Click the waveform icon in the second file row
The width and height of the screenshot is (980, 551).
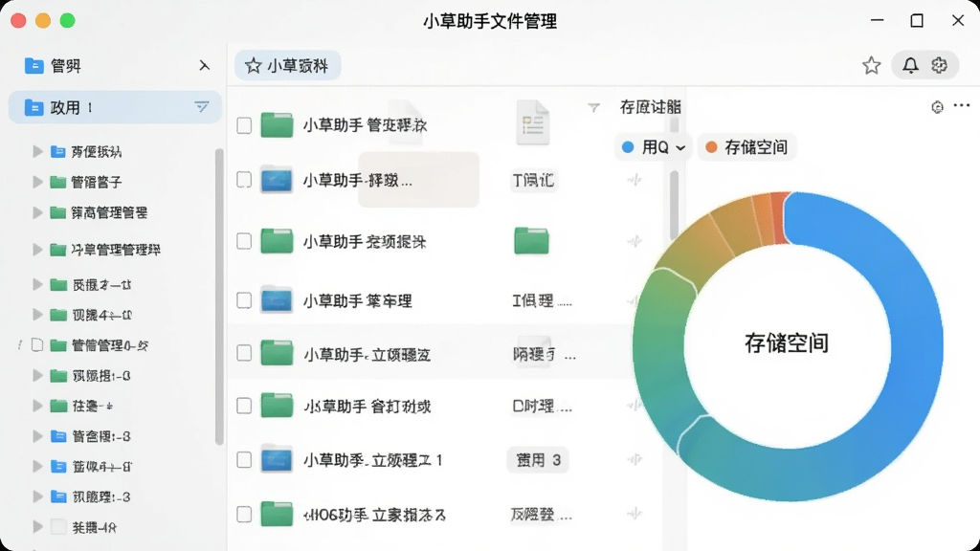click(635, 180)
